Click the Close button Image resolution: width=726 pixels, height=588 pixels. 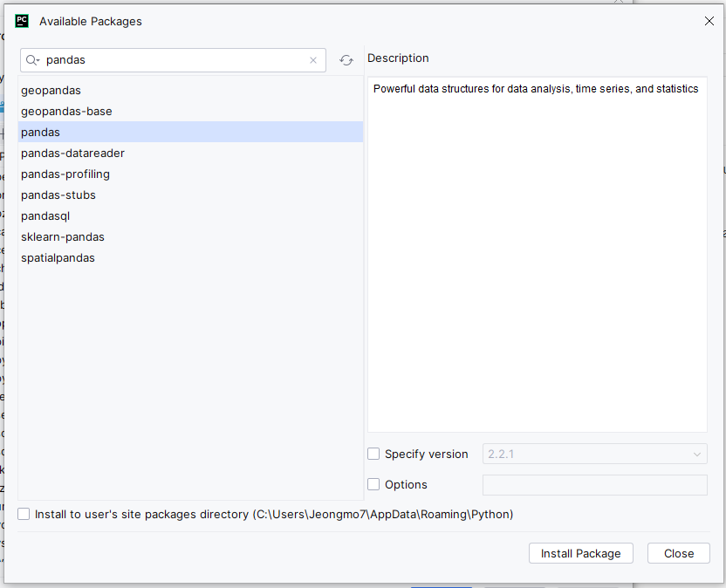[x=678, y=553]
